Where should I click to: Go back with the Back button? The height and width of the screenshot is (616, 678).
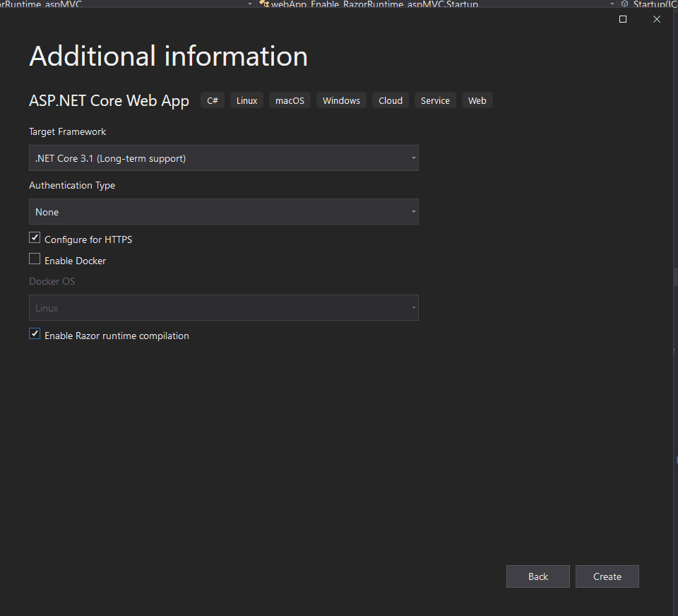coord(537,576)
